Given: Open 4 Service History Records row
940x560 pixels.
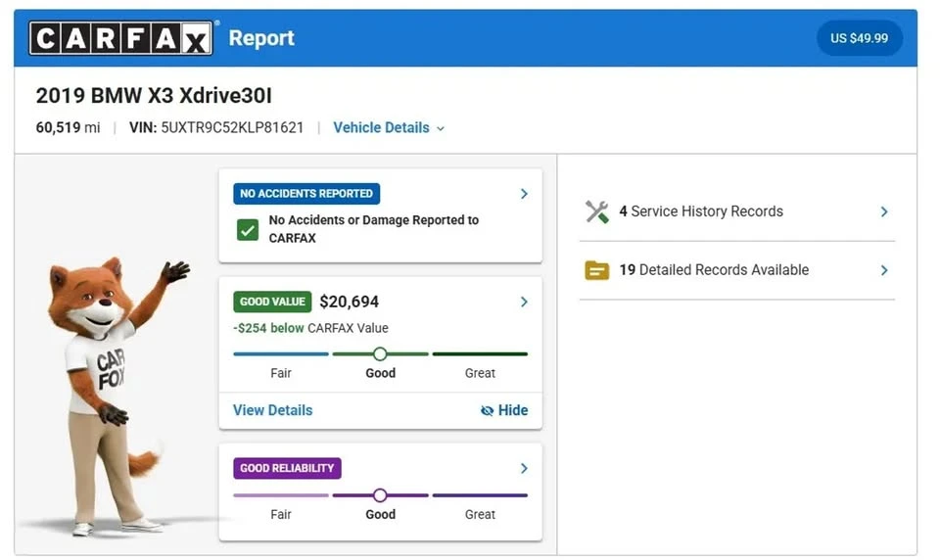Looking at the screenshot, I should tap(736, 211).
